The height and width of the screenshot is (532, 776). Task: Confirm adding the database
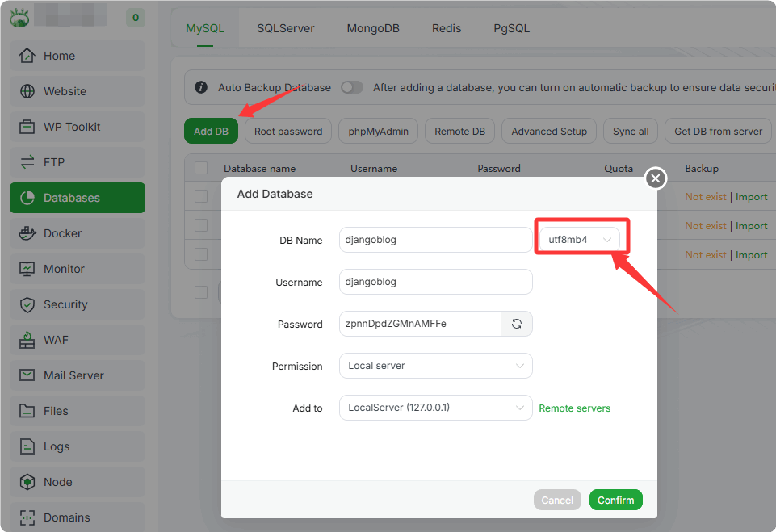click(615, 500)
